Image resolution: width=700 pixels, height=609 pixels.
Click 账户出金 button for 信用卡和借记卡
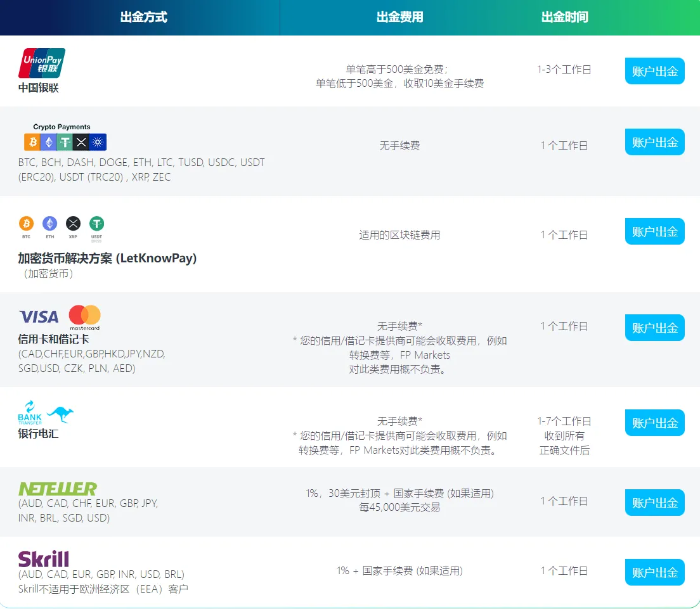coord(654,328)
